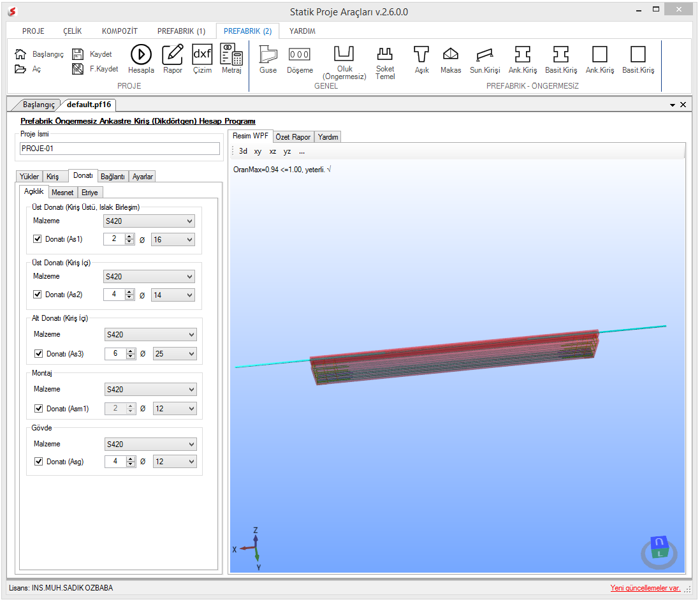Open the PROJE ribbon tab

pos(34,31)
